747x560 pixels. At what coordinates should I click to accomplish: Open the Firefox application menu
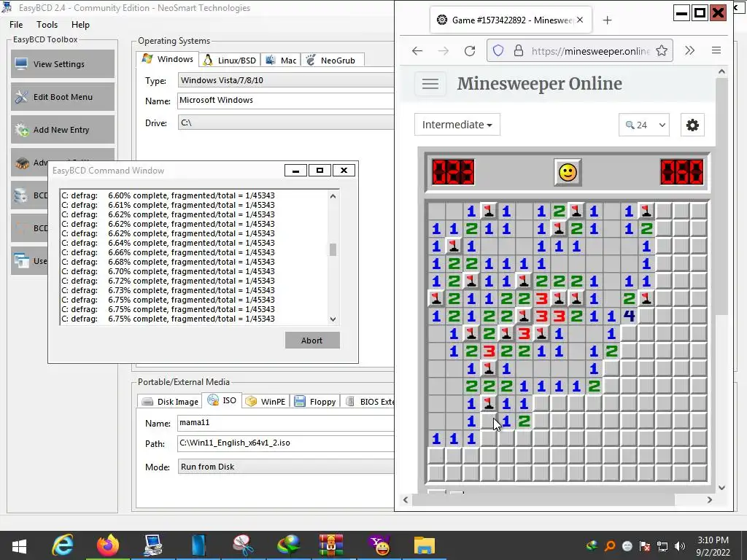716,50
